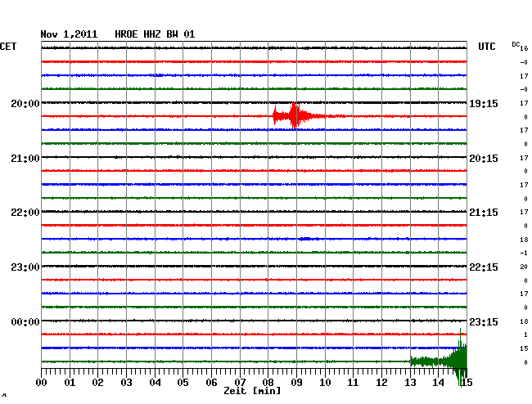The height and width of the screenshot is (404, 532).
Task: Click the minute axis label '03'
Action: point(126,382)
